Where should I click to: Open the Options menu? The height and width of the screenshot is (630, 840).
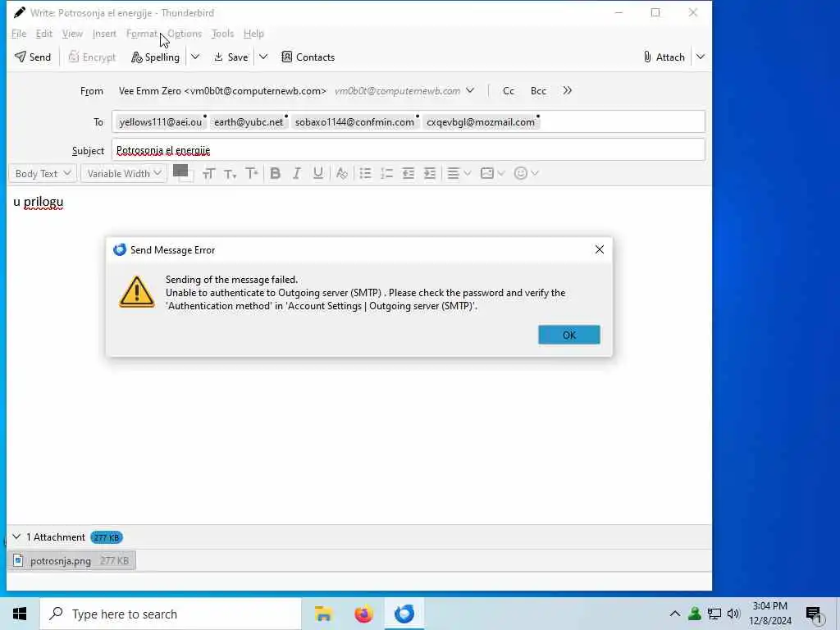click(185, 33)
